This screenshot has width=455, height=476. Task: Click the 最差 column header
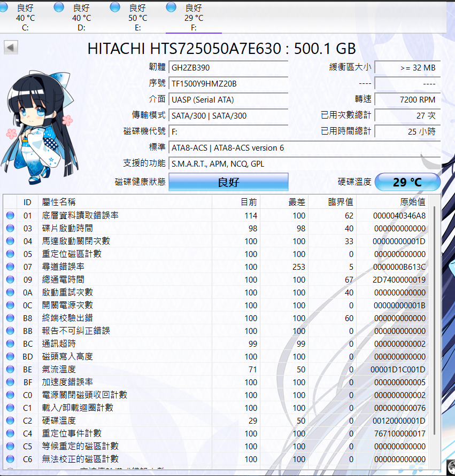click(284, 202)
